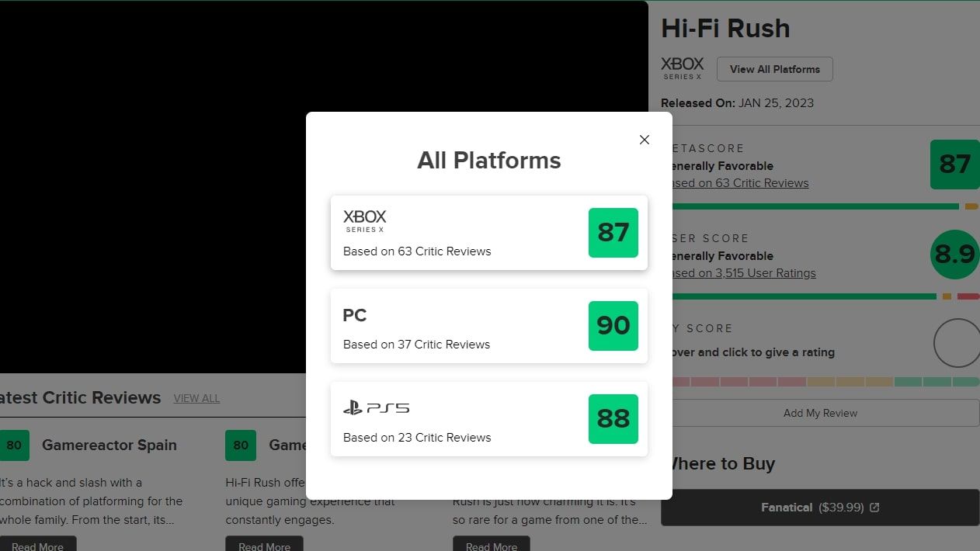Open the 63 Critic Reviews link
The image size is (980, 551).
click(x=741, y=183)
